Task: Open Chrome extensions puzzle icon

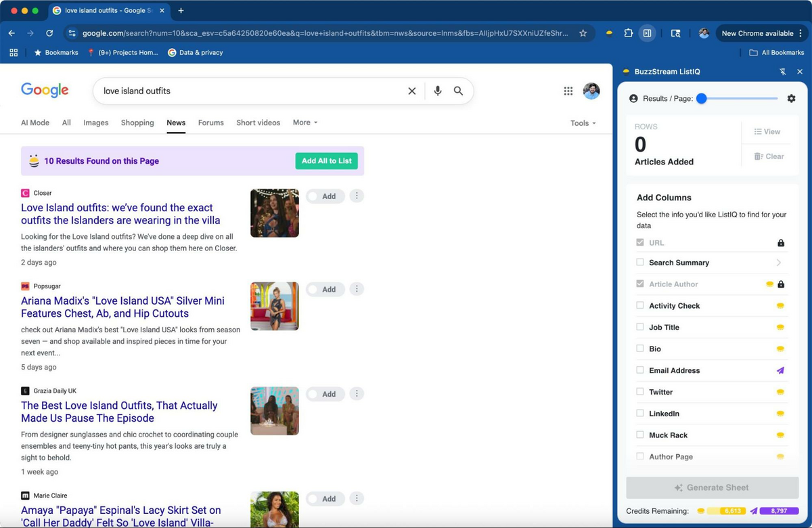Action: [x=628, y=33]
